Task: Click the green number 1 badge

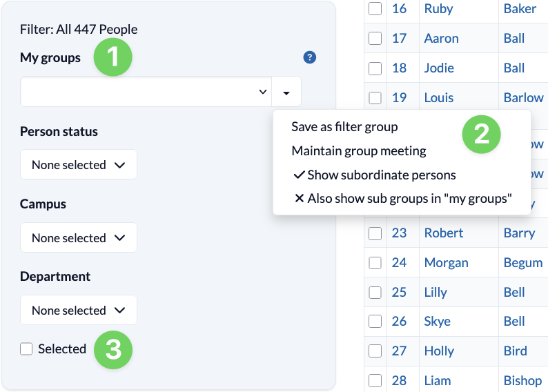Action: click(112, 58)
